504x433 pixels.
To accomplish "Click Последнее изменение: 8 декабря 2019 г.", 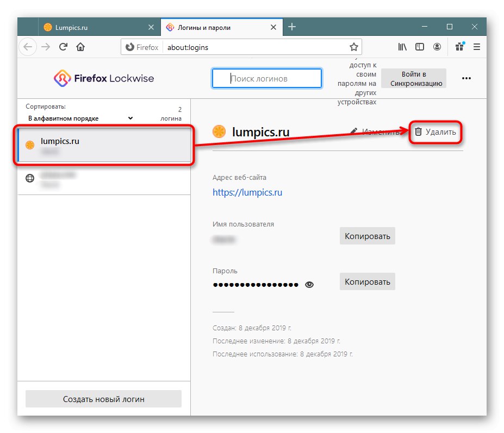I will [x=276, y=341].
